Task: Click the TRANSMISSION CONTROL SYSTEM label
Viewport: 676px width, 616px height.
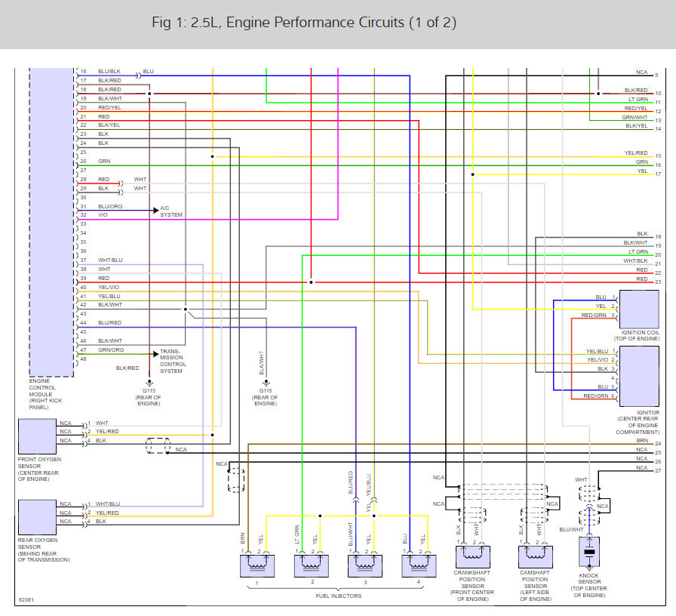Action: tap(173, 361)
